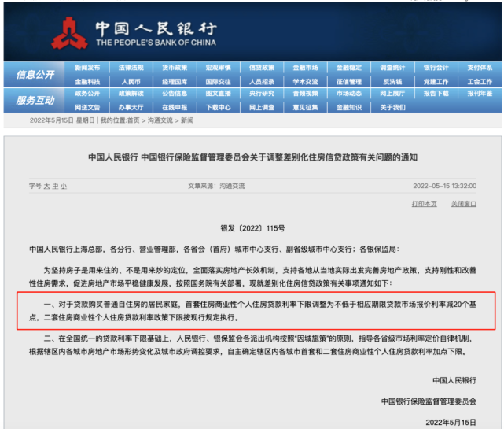
Task: Click the document number 银发〔2022〕115号
Action: (x=252, y=228)
